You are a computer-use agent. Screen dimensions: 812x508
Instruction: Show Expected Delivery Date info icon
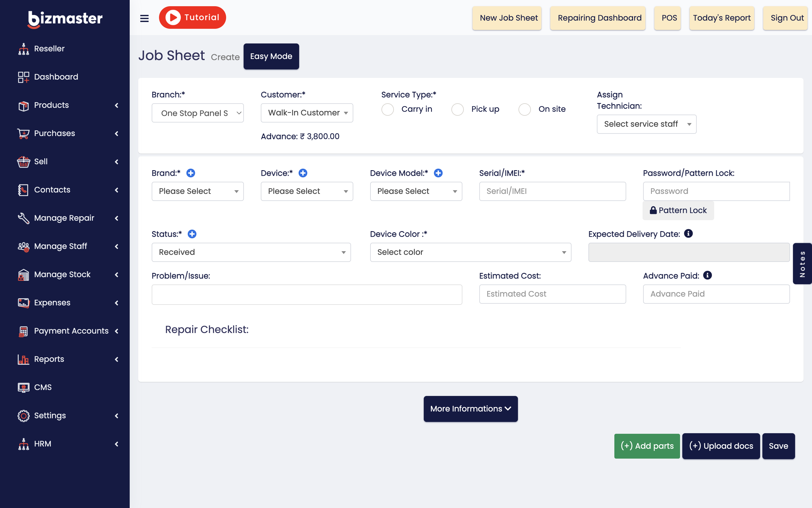click(x=688, y=233)
